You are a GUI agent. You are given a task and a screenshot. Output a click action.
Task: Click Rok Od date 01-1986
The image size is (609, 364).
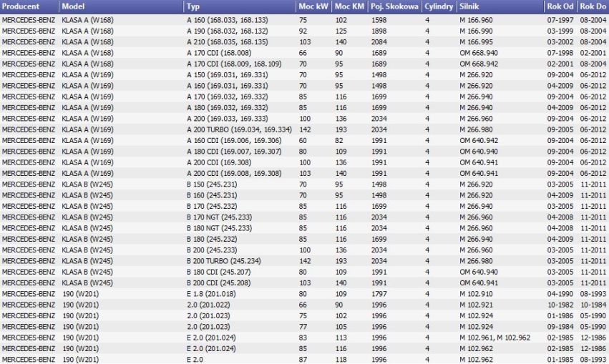(560, 315)
